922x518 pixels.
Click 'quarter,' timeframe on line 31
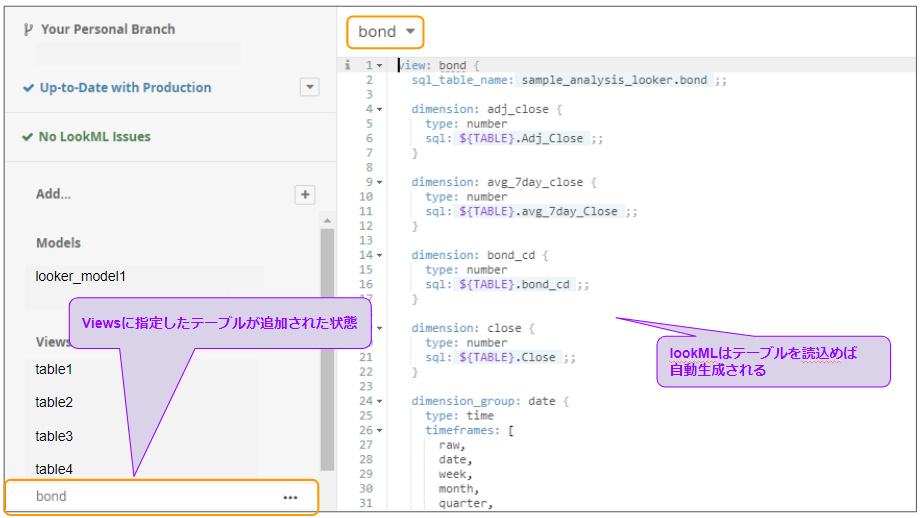point(466,503)
